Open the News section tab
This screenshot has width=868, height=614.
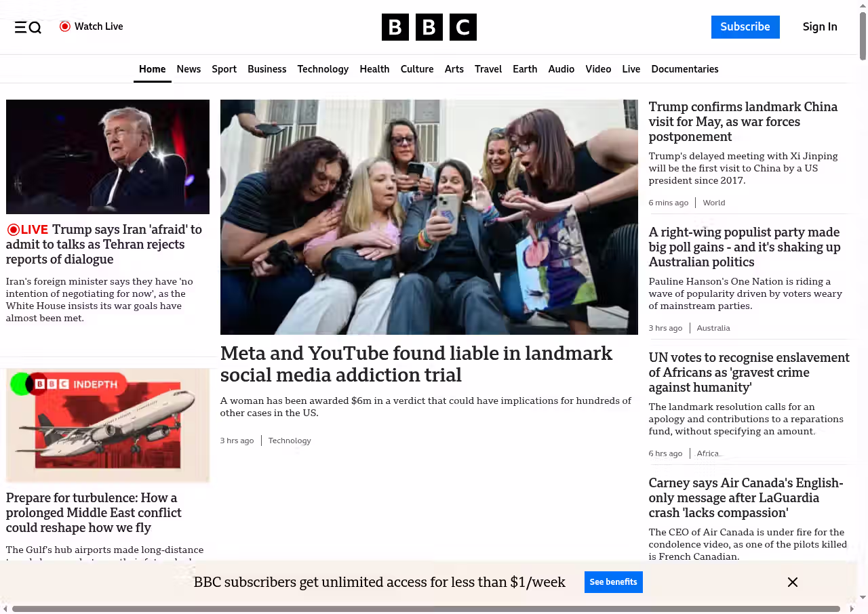point(189,69)
